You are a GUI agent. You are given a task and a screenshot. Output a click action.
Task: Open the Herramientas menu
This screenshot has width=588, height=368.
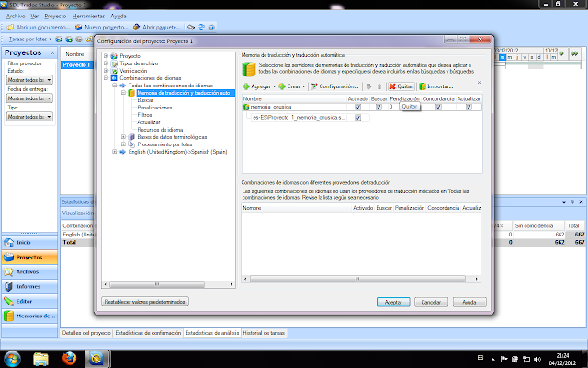[x=88, y=17]
